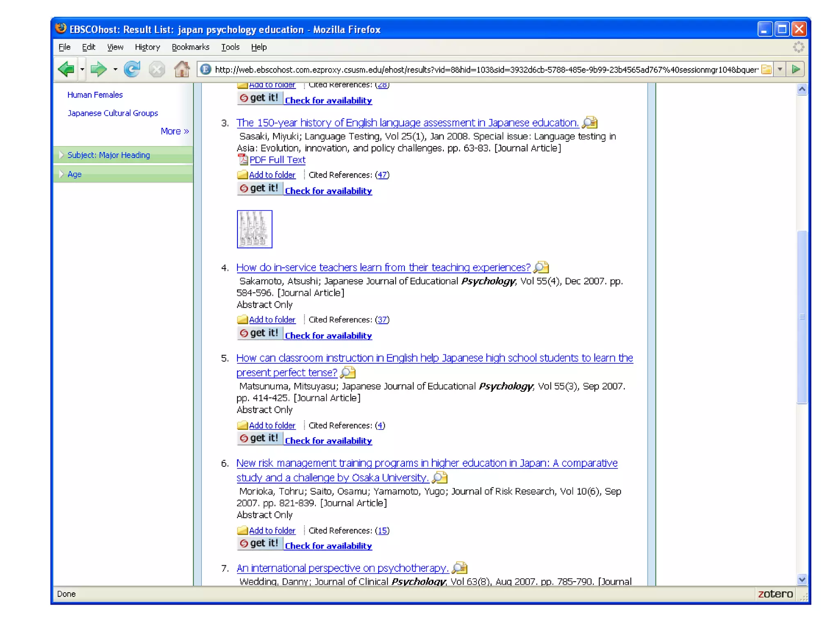This screenshot has height=630, width=840.
Task: Open the 150-year history of English language assessment article
Action: point(407,123)
